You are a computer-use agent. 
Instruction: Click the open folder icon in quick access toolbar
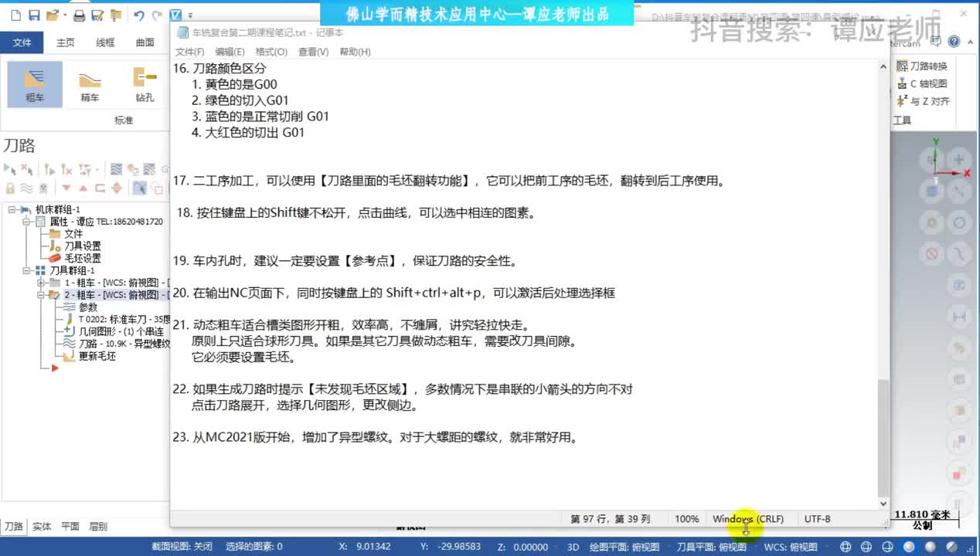coord(52,15)
